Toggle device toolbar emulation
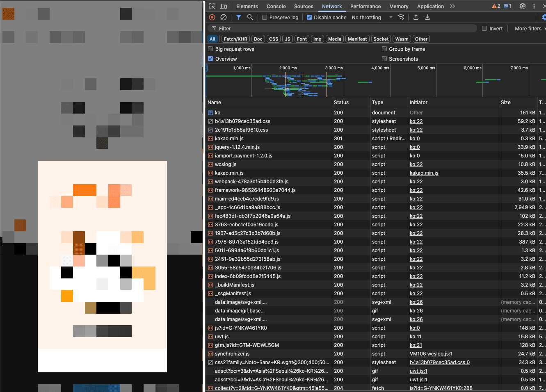 coord(224,6)
